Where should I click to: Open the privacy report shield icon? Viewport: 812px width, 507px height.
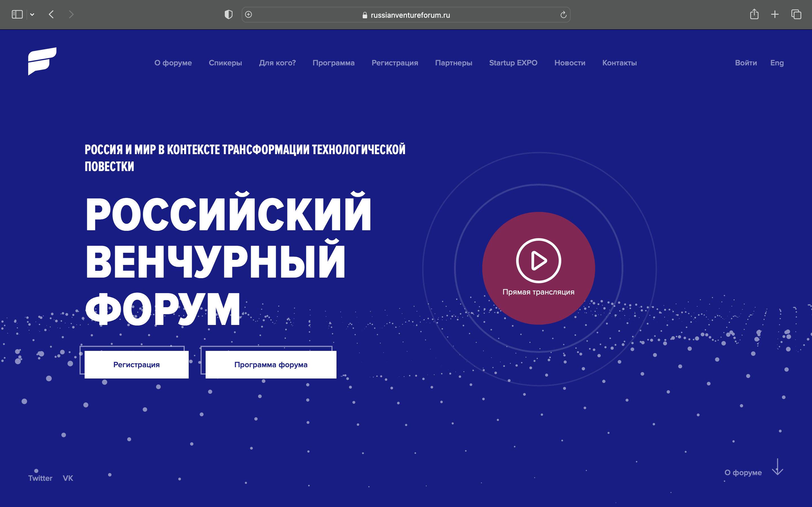coord(228,14)
